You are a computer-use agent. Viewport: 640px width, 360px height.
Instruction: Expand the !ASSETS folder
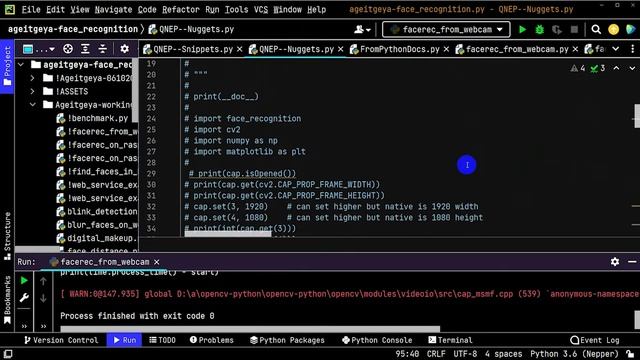(32, 91)
